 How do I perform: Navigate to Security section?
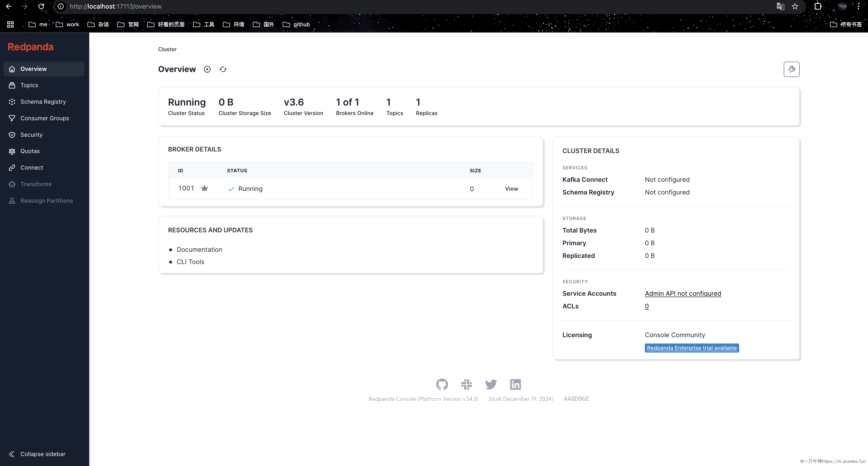click(44, 135)
